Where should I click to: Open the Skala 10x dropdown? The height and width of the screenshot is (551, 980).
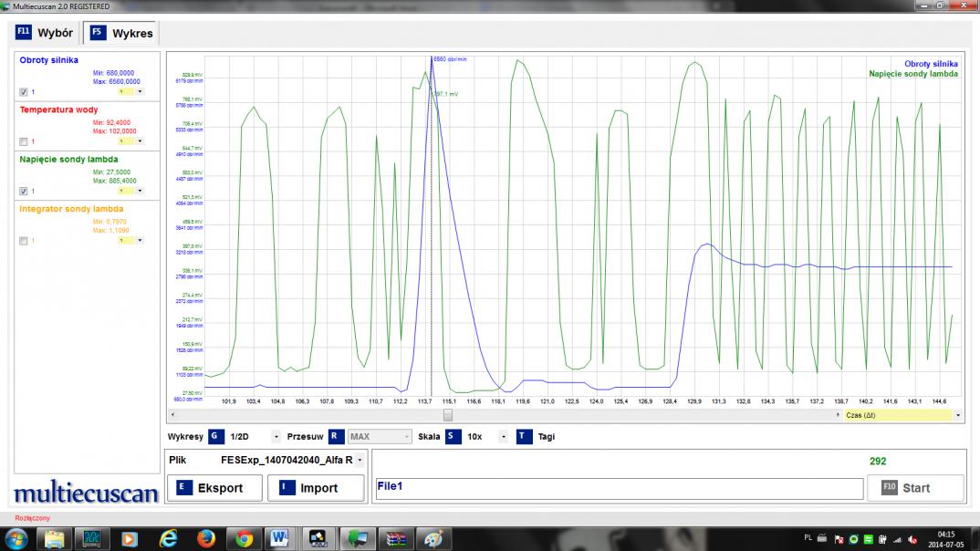click(503, 437)
